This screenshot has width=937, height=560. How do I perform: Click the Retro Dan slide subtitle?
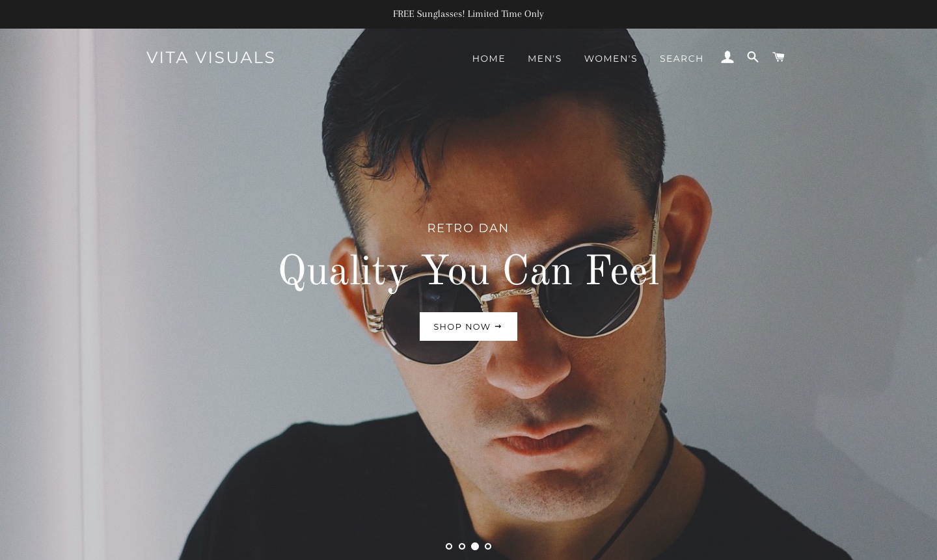(468, 228)
